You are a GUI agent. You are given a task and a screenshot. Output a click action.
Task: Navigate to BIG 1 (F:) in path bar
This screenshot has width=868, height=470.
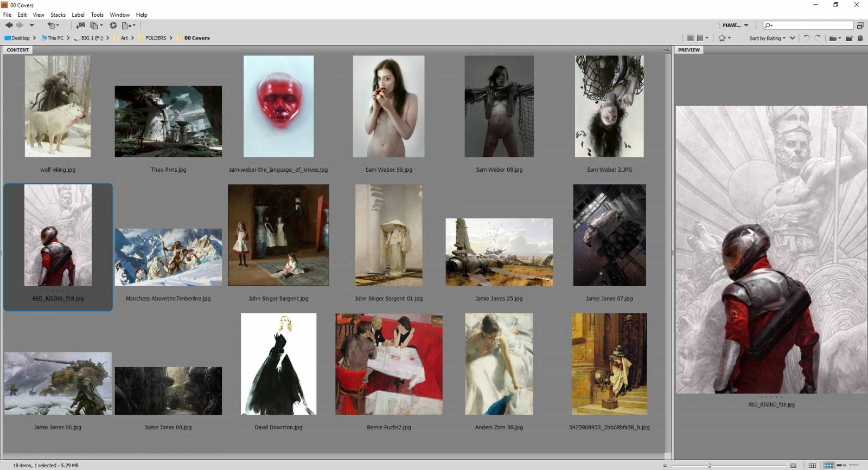coord(88,38)
